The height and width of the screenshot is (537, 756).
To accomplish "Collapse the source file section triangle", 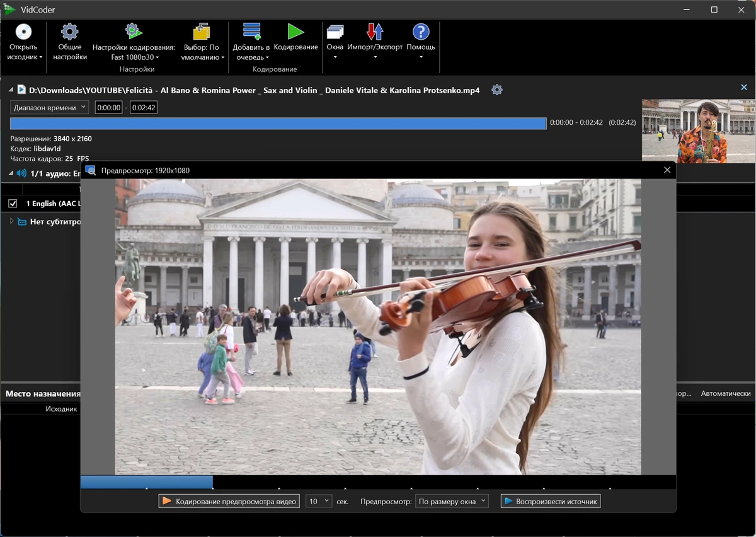I will coord(11,90).
